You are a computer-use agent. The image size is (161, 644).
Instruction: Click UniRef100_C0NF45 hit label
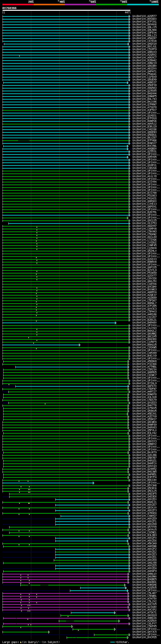pyautogui.click(x=144, y=245)
